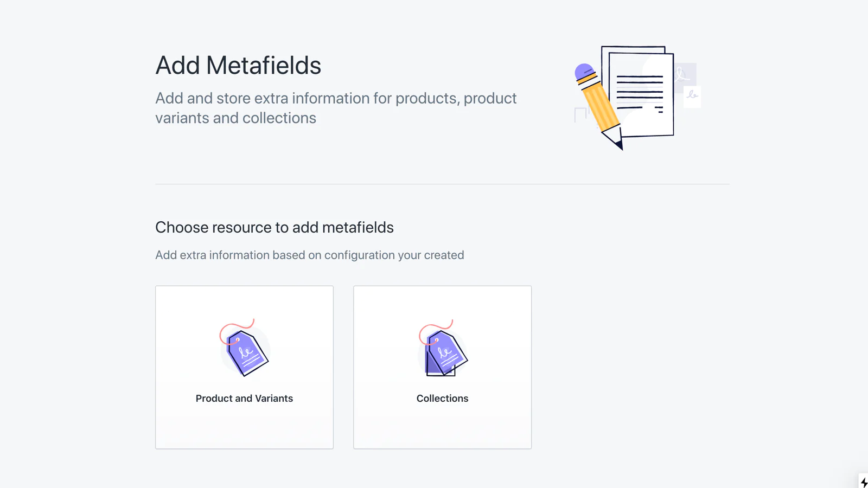Screen dimensions: 868x488
Task: Click the lightning bolt icon
Action: tap(864, 482)
